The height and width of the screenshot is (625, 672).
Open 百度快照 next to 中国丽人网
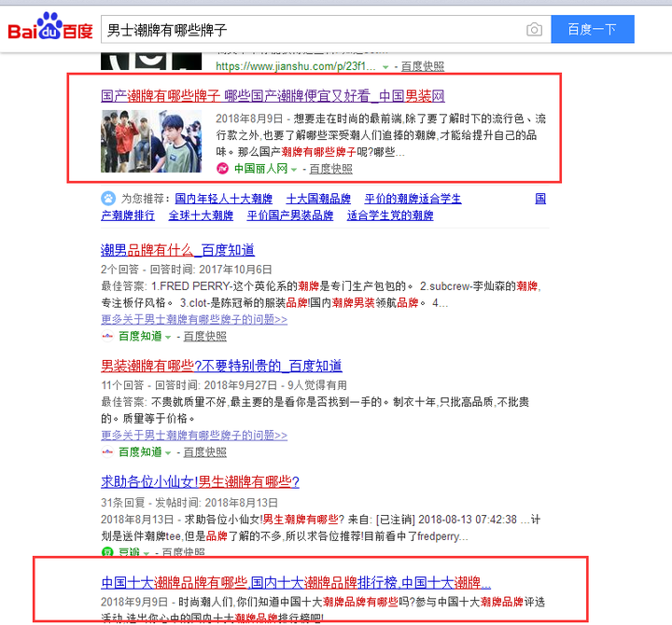pos(330,169)
